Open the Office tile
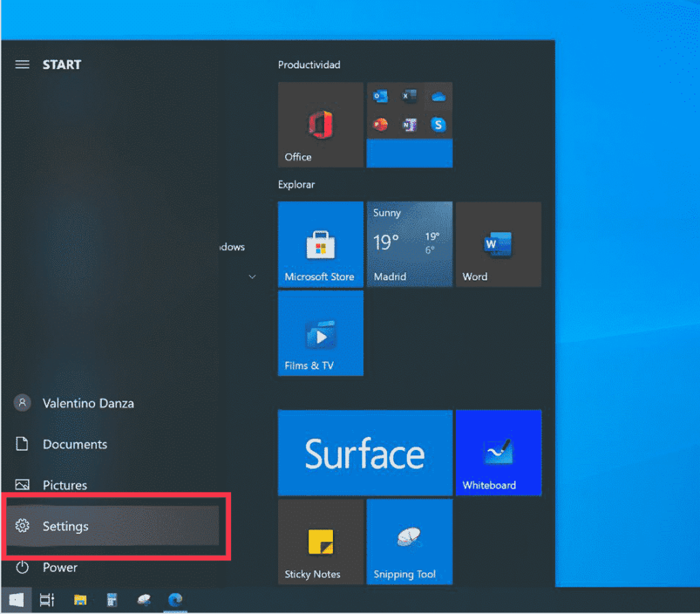Image resolution: width=700 pixels, height=614 pixels. [x=321, y=124]
